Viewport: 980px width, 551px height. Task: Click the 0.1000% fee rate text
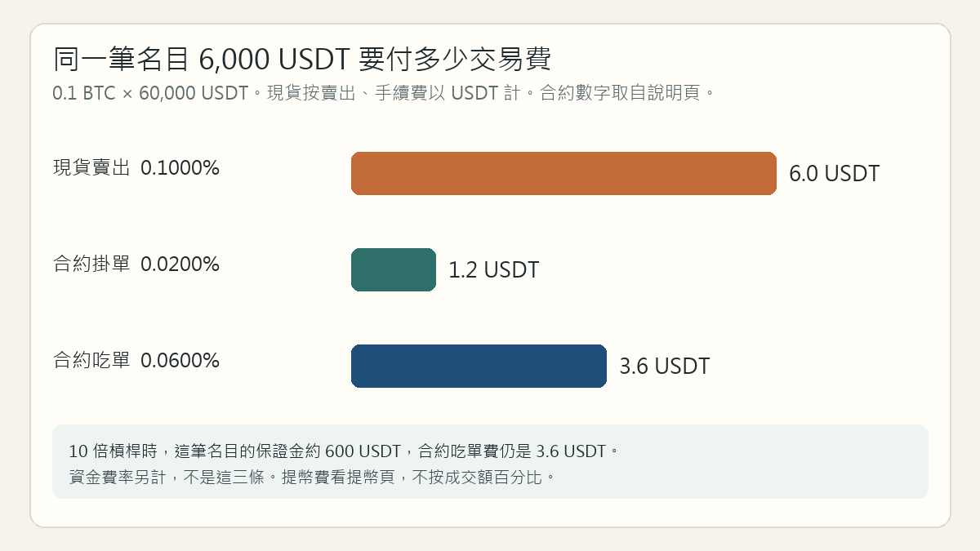180,168
